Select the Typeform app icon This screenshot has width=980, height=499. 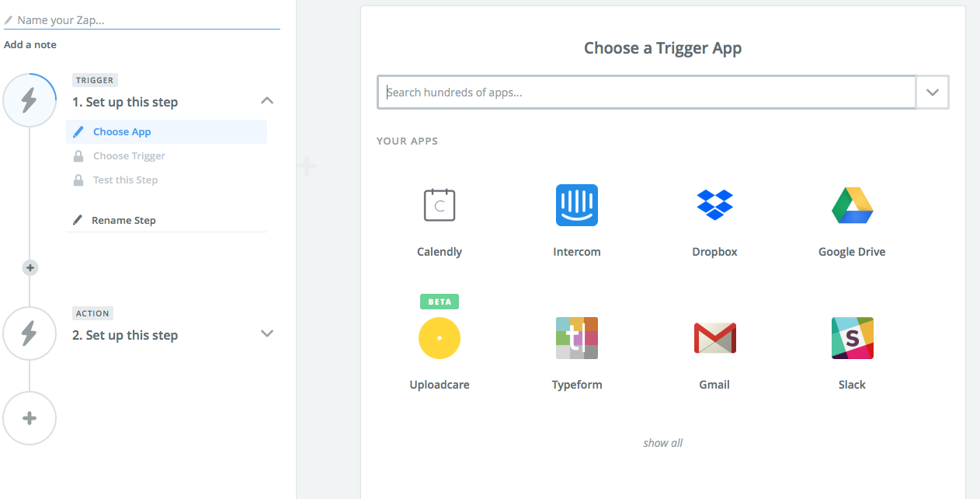(x=577, y=338)
